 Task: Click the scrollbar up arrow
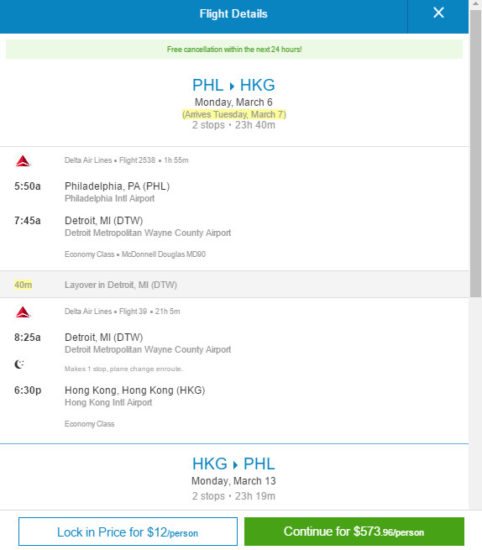click(476, 4)
